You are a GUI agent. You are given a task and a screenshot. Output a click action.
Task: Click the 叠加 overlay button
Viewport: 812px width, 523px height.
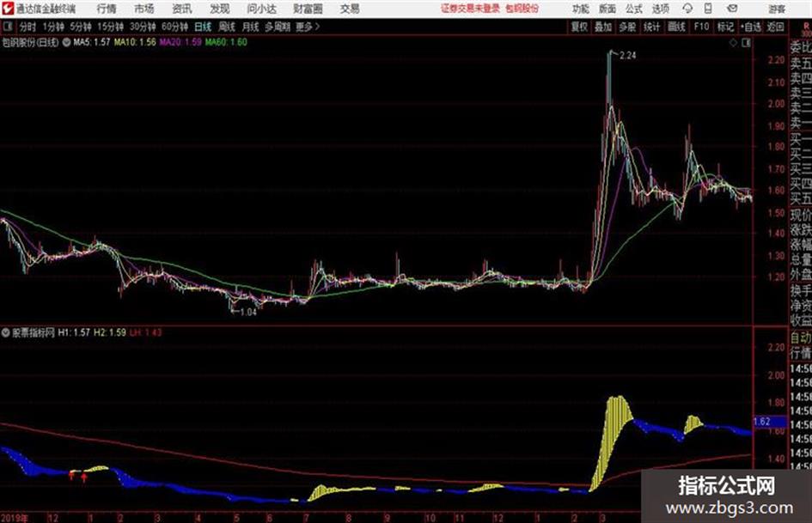pyautogui.click(x=603, y=27)
